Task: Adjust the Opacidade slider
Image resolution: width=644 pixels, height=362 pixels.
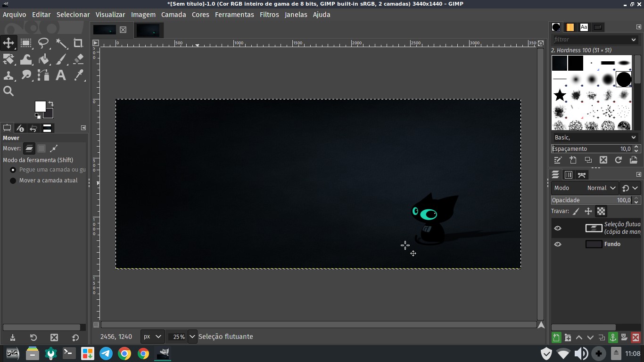Action: click(x=591, y=200)
